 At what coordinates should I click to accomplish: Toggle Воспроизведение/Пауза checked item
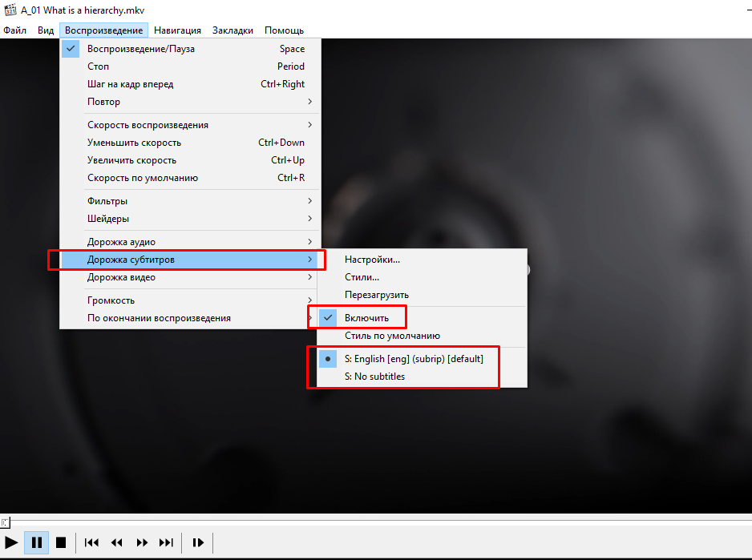[x=190, y=48]
